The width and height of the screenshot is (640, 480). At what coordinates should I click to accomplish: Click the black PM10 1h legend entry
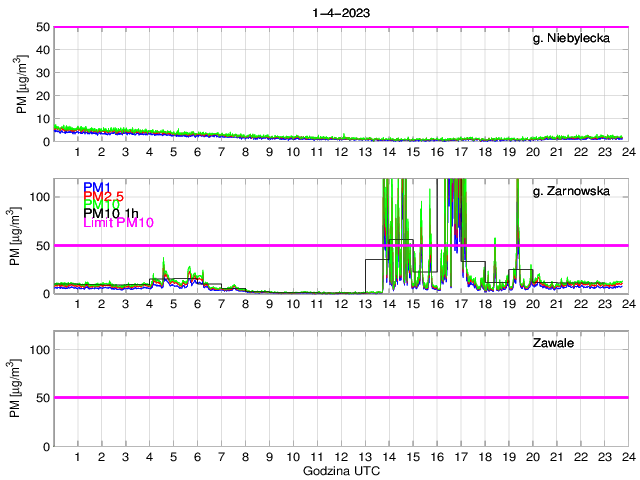(x=111, y=214)
